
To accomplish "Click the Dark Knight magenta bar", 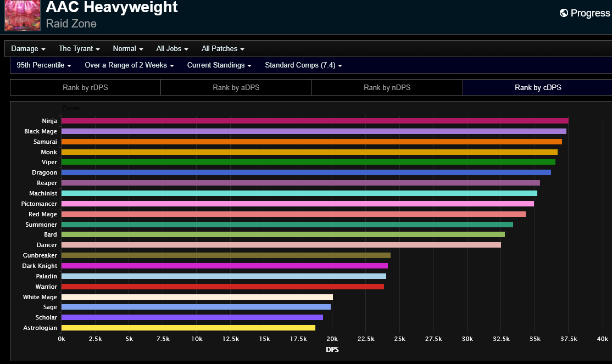I will point(225,266).
